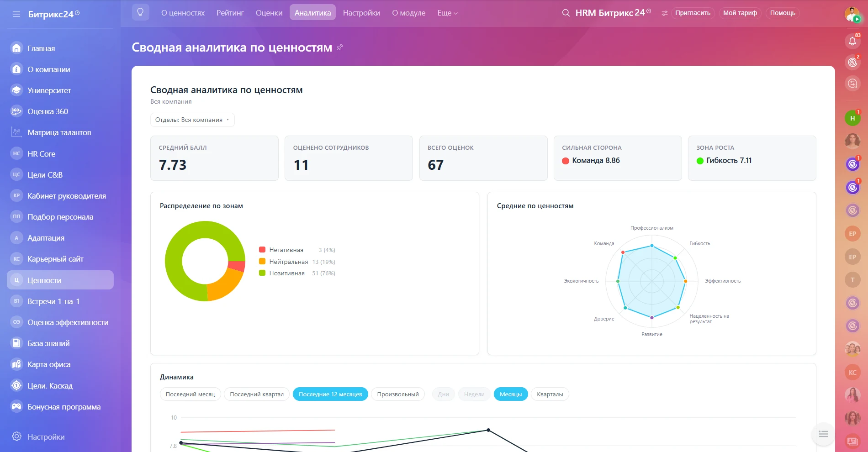The height and width of the screenshot is (452, 868).
Task: Click the Мой тариф button
Action: tap(740, 13)
